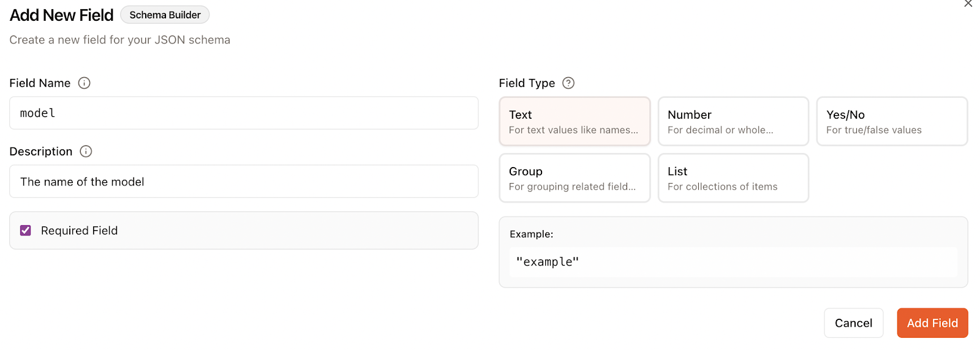
Task: Choose the Yes/No field type
Action: click(892, 121)
